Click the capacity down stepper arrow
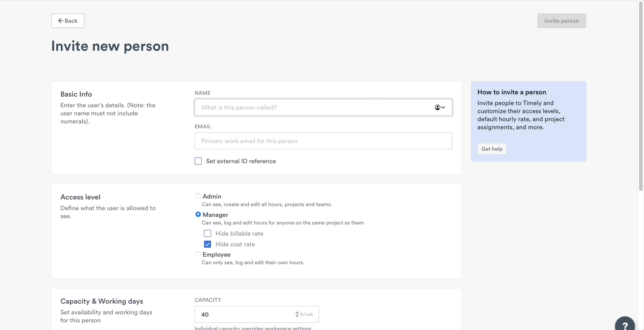 pos(297,316)
